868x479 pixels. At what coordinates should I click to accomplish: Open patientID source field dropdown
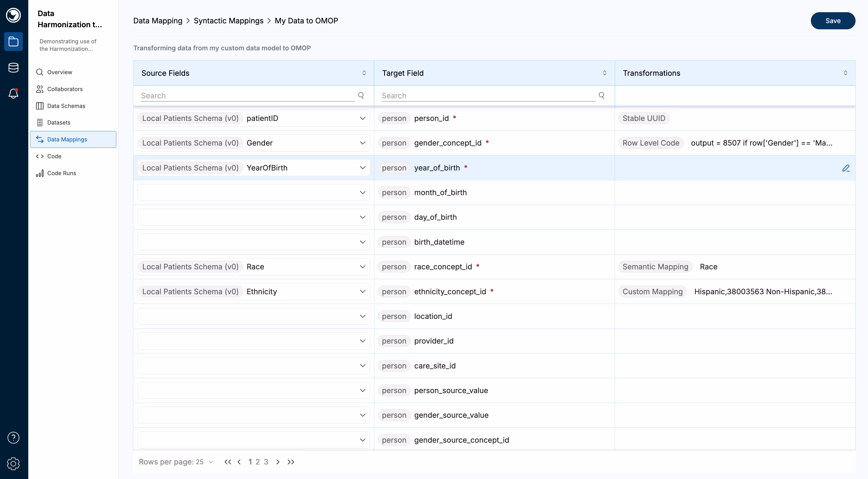tap(253, 118)
